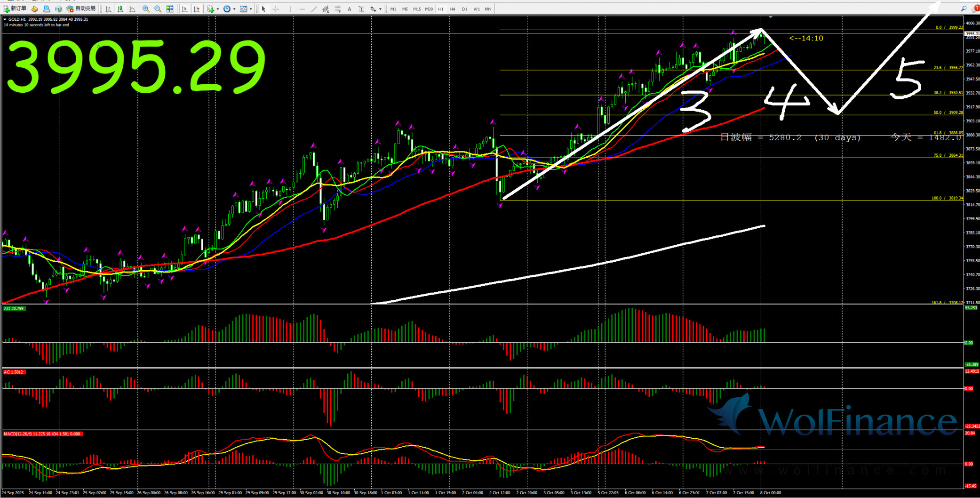Open the periods clock dropdown arrow
980x498 pixels.
click(234, 9)
